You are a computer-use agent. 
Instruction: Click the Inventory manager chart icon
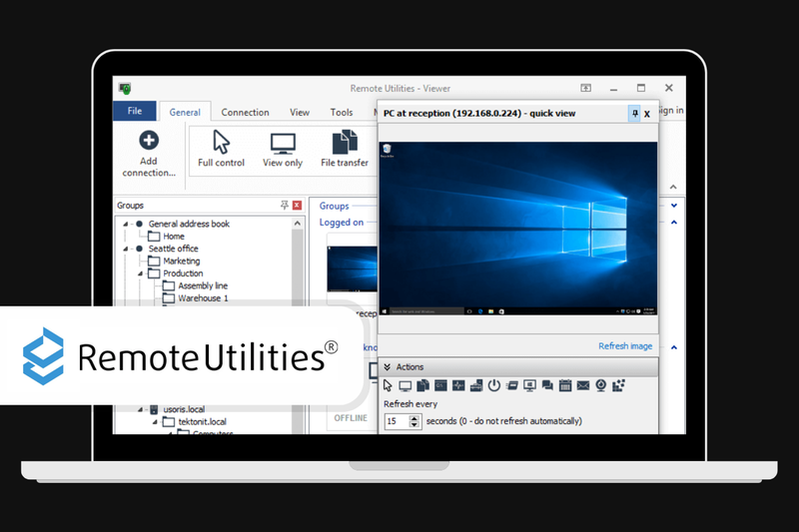[618, 386]
